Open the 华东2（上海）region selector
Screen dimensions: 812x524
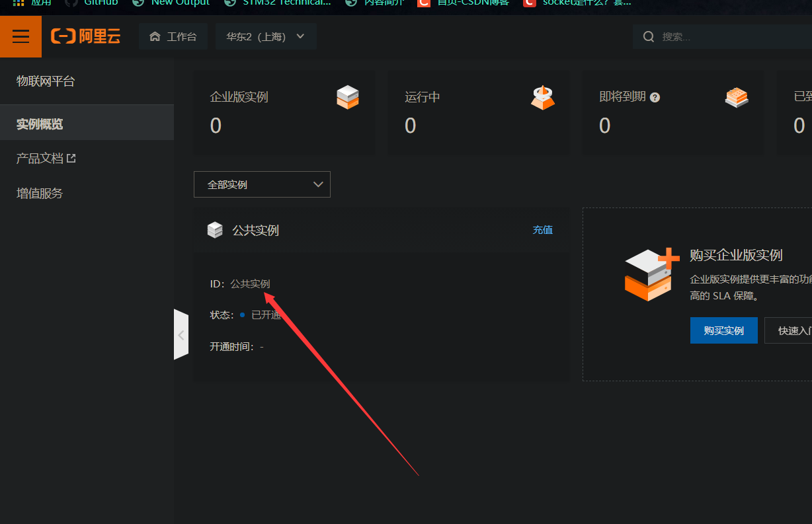click(266, 37)
